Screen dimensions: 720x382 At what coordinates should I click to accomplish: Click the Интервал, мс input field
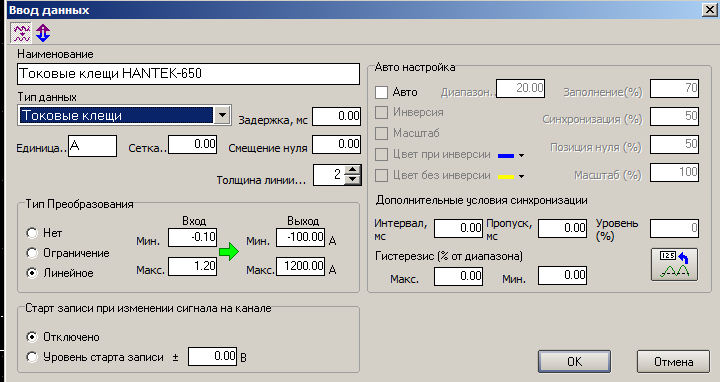[x=458, y=229]
